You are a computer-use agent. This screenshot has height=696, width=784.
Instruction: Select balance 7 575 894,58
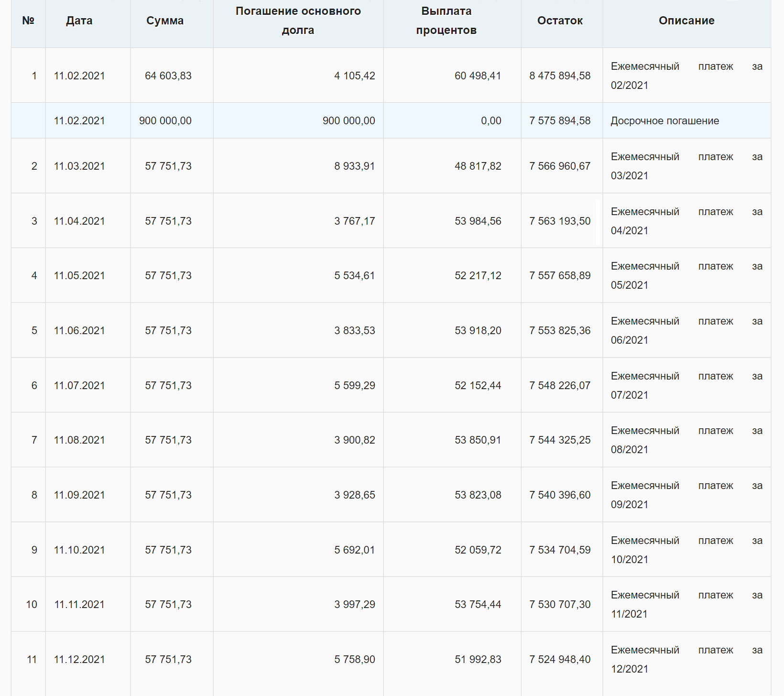click(560, 120)
